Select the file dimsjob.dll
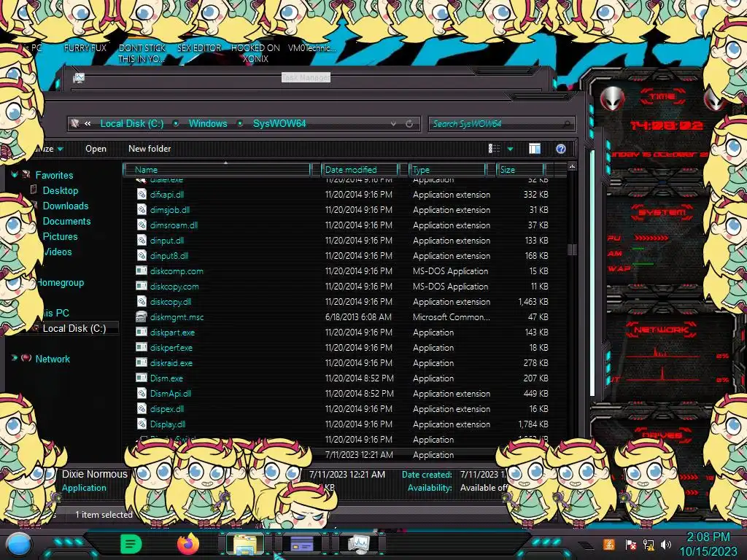747x560 pixels. pos(169,209)
